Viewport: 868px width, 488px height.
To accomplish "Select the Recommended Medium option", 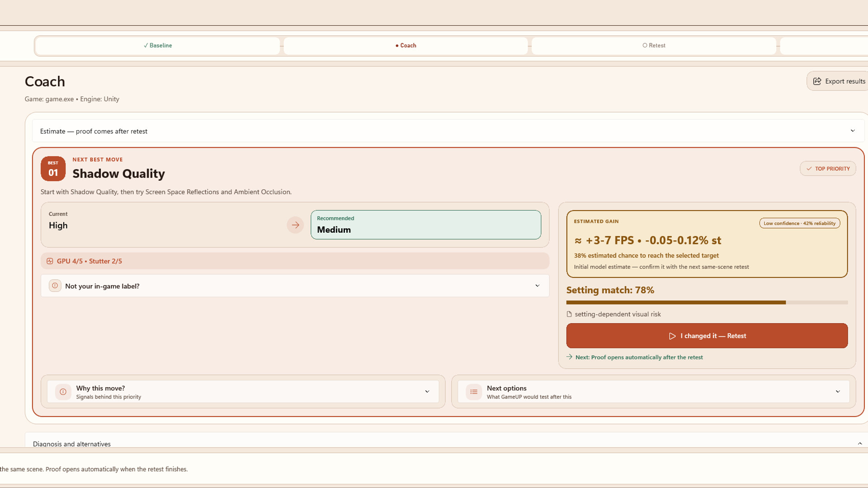I will (426, 225).
